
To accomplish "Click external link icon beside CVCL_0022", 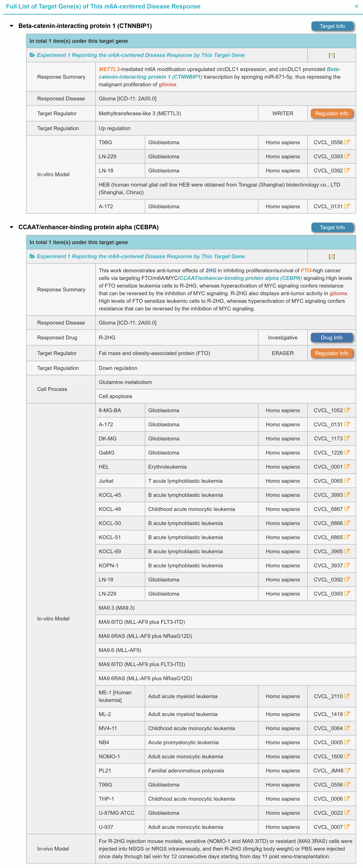I will pos(347,813).
